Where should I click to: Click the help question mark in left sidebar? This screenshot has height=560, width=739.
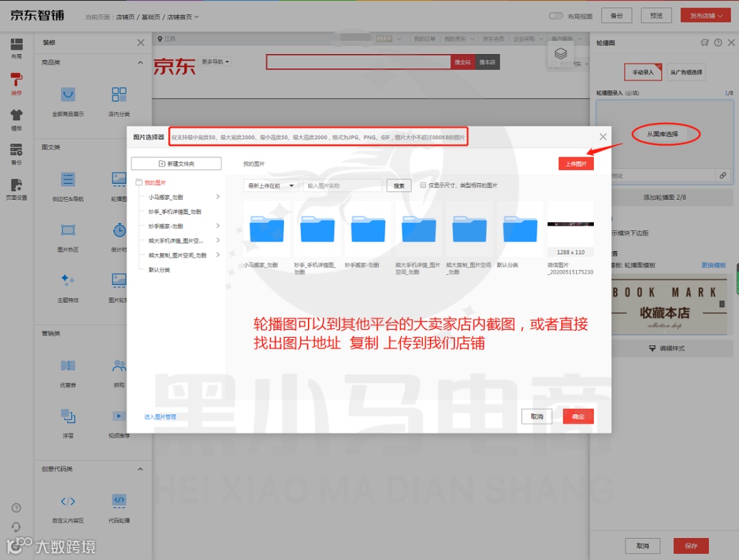[x=16, y=508]
